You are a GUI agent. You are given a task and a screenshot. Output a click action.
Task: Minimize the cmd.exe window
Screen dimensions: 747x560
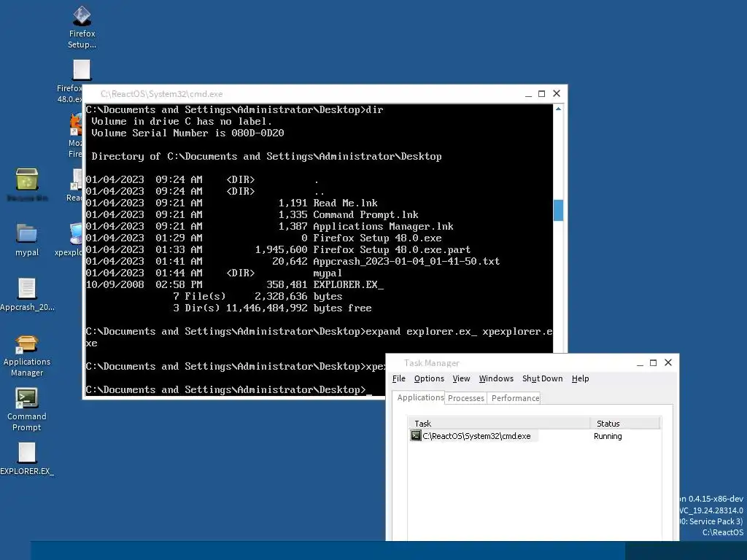[x=528, y=94]
